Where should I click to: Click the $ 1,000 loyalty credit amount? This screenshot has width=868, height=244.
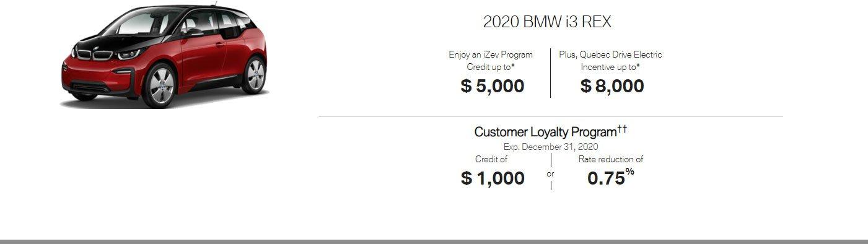click(493, 178)
